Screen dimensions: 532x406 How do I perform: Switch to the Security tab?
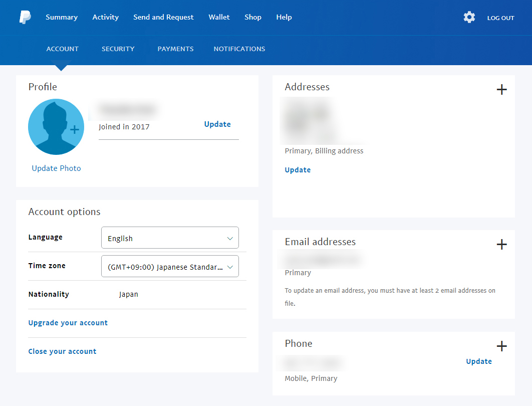pos(118,49)
